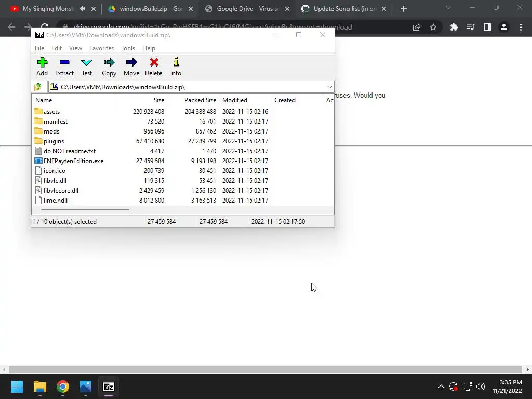This screenshot has height=399, width=532.
Task: Close the Google Drive Virus scan tab
Action: [x=287, y=9]
